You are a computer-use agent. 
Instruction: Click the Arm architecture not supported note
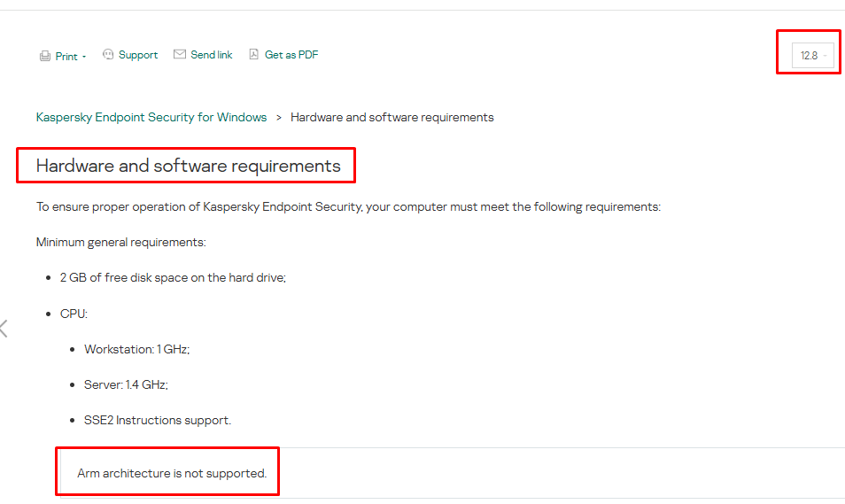[172, 473]
